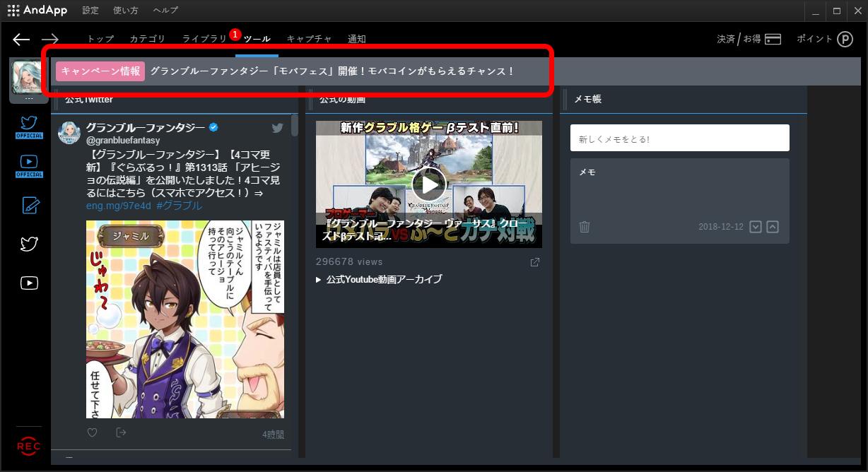Step the memo date down with the chevron

point(755,227)
